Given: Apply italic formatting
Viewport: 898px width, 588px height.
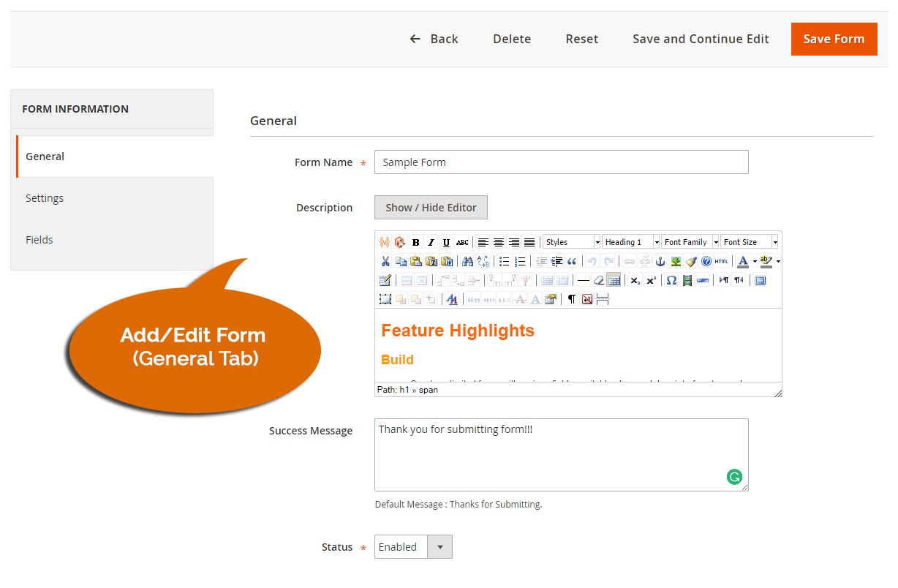Looking at the screenshot, I should (x=431, y=242).
